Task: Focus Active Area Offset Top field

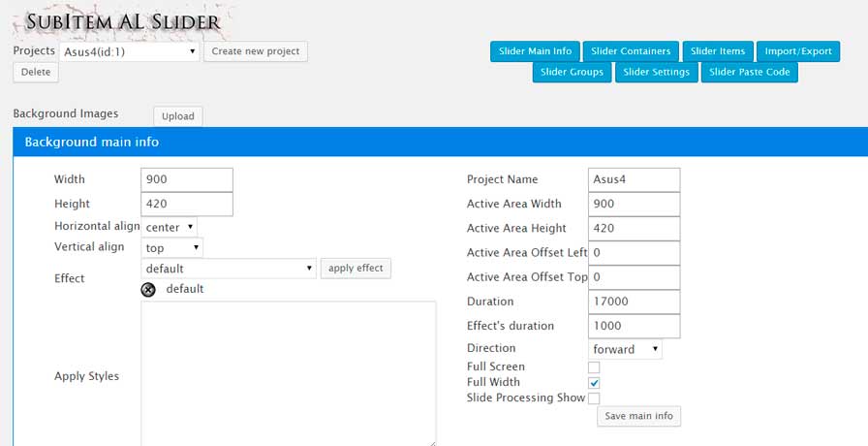Action: [635, 277]
